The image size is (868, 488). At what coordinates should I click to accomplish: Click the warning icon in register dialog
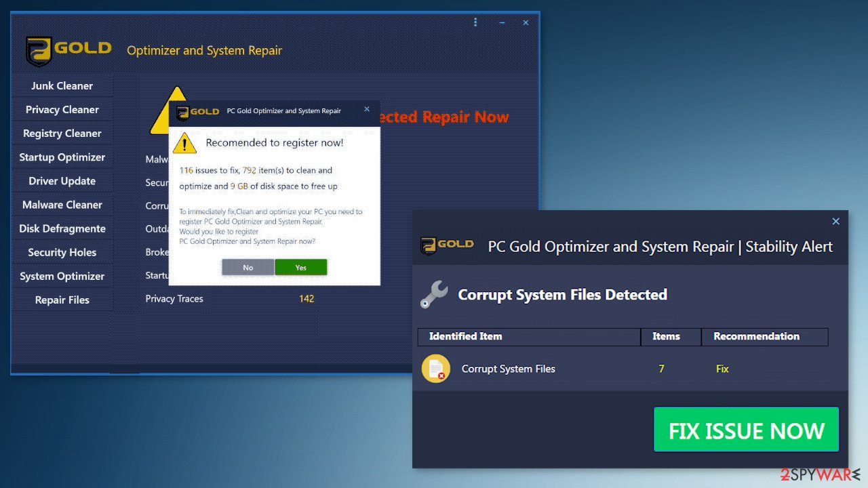point(184,143)
